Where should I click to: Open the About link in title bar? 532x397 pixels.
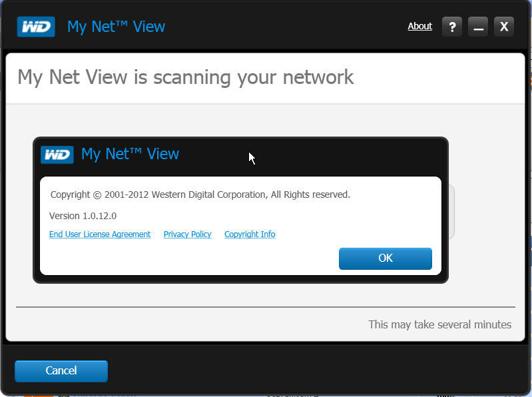point(419,26)
